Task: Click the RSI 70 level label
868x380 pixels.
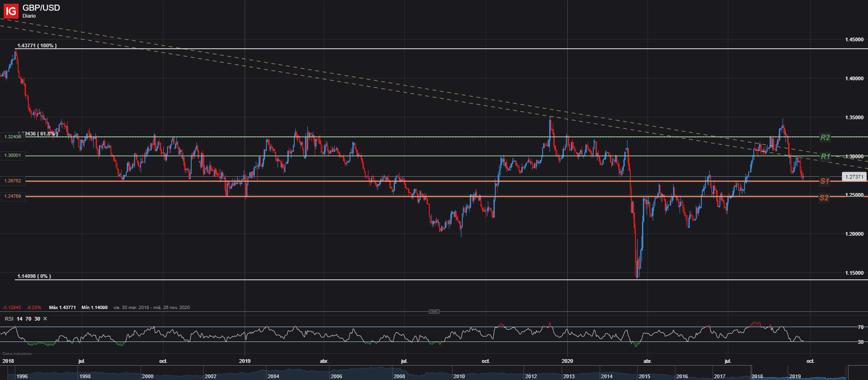Action: pos(861,327)
